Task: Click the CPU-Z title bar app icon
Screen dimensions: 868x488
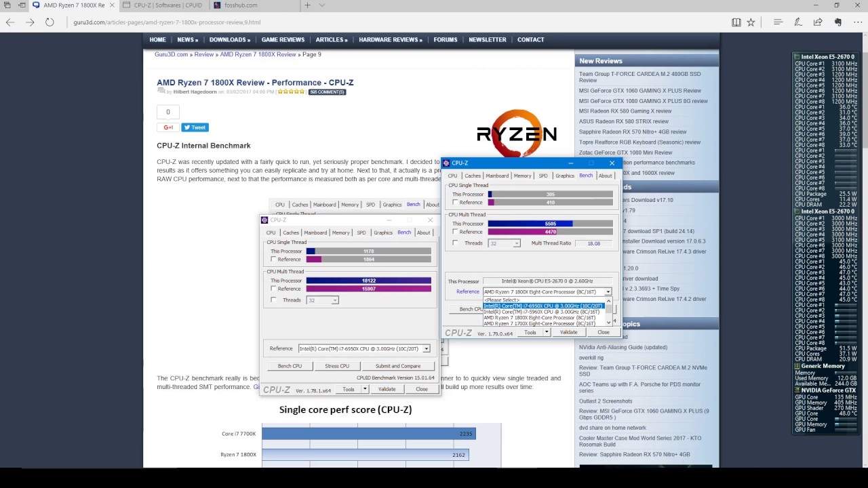Action: pyautogui.click(x=446, y=163)
